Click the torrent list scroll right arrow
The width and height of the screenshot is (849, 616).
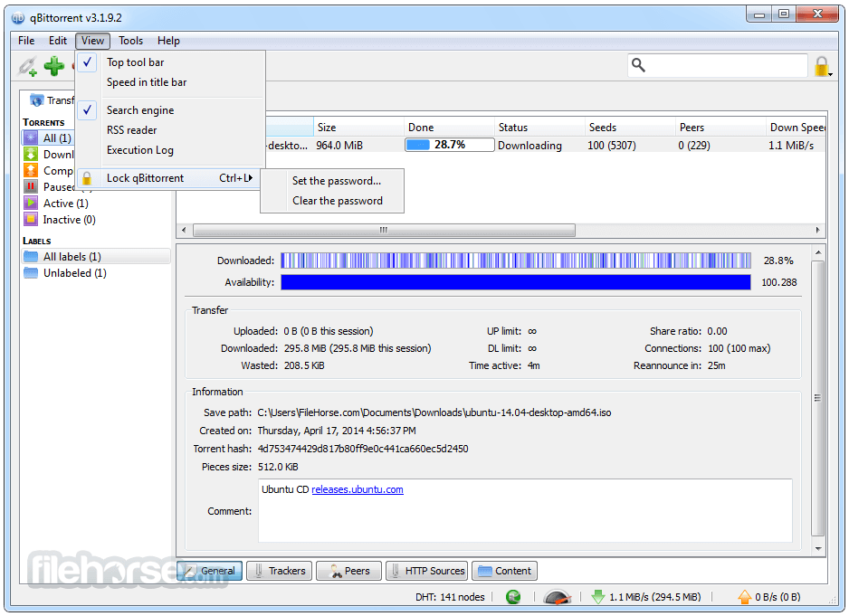point(817,230)
